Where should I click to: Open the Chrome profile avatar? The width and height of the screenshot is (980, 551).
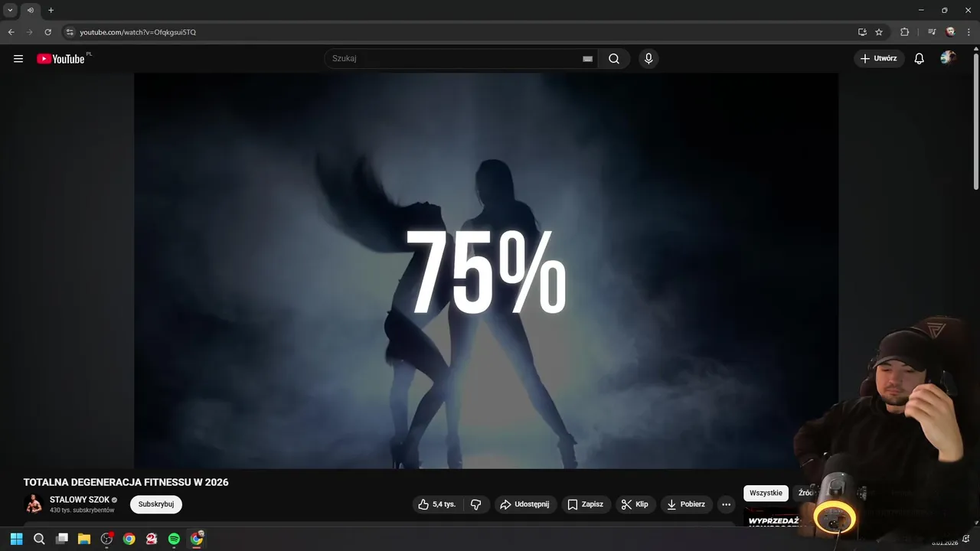pyautogui.click(x=951, y=32)
